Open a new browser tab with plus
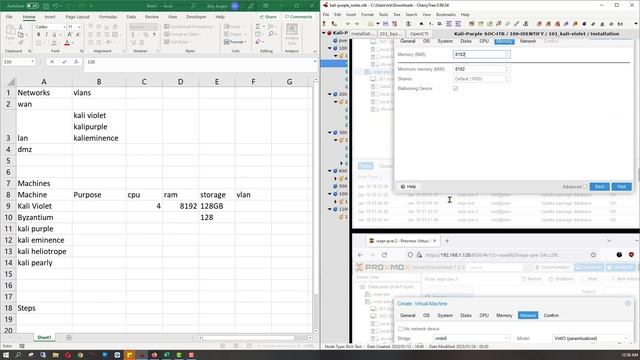The image size is (640, 360). (447, 241)
